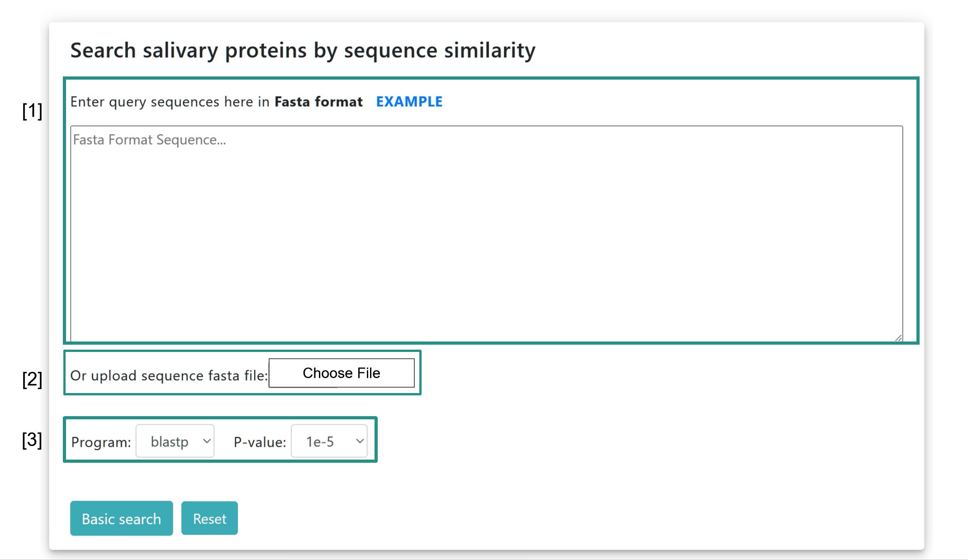Click the [3] annotation marker
This screenshot has height=560, width=968.
[x=32, y=440]
